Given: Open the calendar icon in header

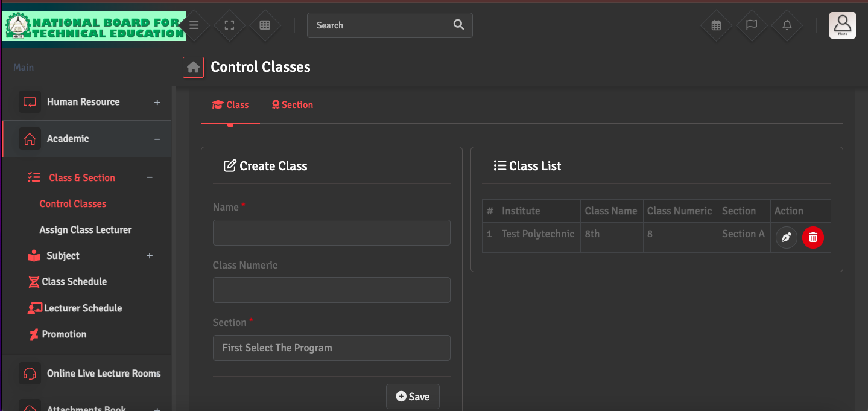Looking at the screenshot, I should click(x=716, y=25).
